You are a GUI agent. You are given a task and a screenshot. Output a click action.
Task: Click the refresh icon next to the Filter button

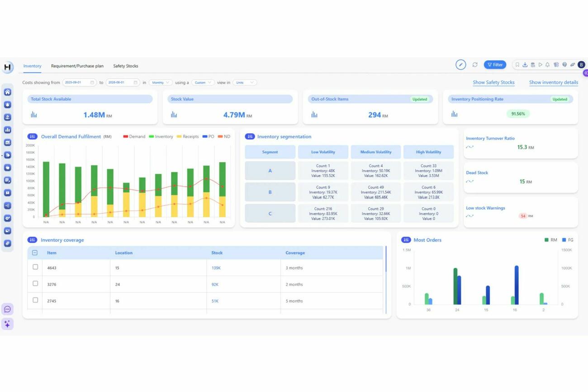tap(474, 65)
